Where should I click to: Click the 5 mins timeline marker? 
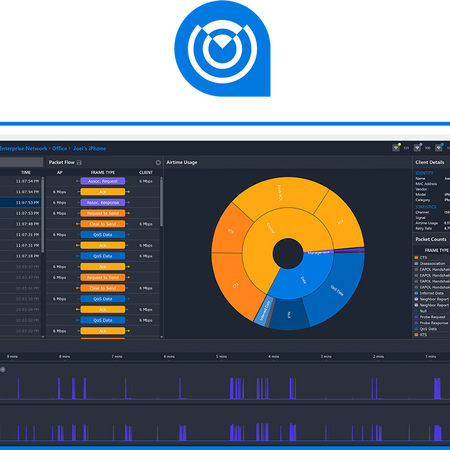(221, 356)
